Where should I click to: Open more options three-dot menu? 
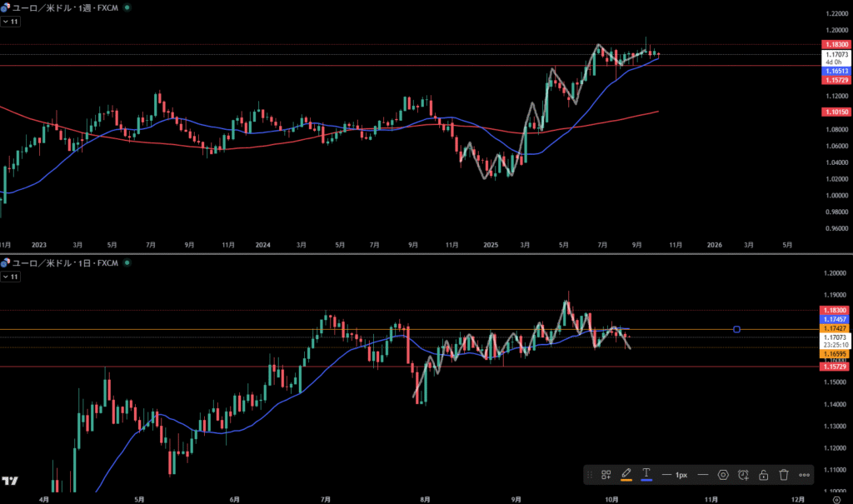pyautogui.click(x=804, y=475)
